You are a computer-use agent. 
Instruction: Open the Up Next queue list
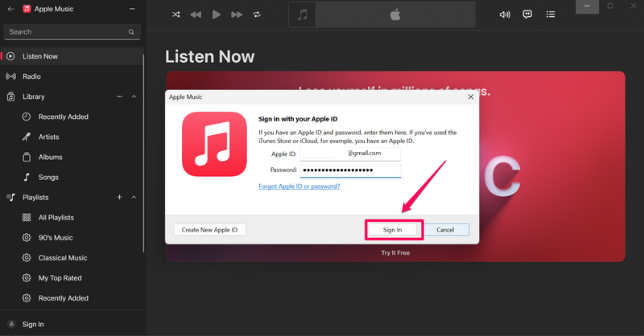click(551, 14)
